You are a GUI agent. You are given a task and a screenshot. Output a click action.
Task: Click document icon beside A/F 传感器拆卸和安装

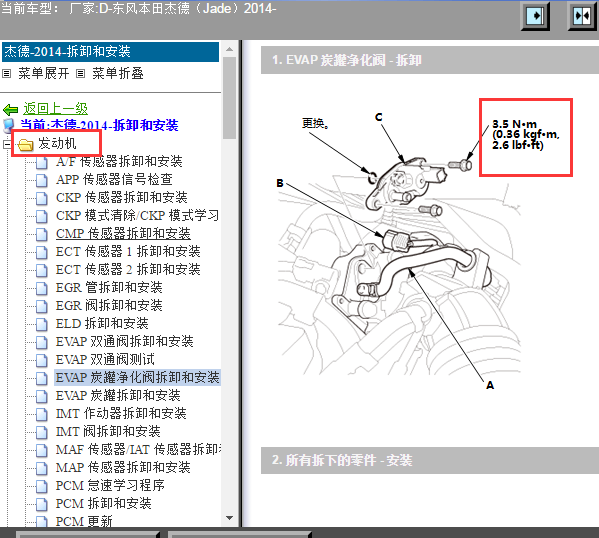[x=42, y=162]
